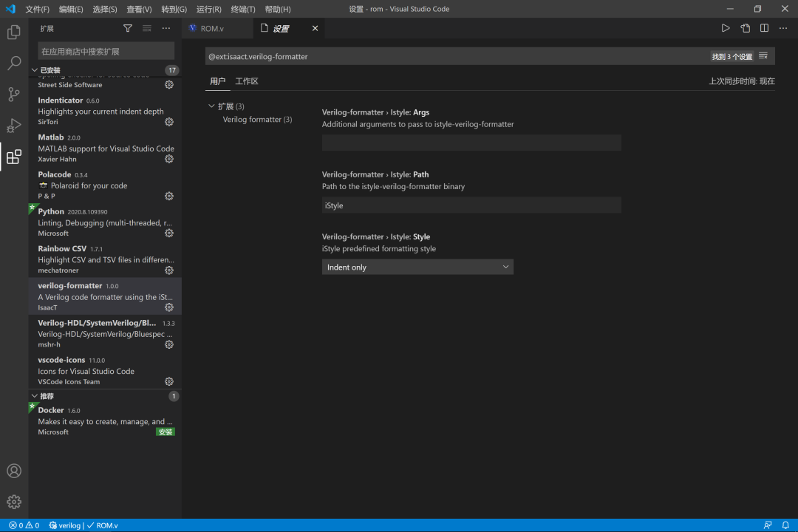Select the Rainbow CSV extension entry
The height and width of the screenshot is (532, 798).
click(105, 259)
